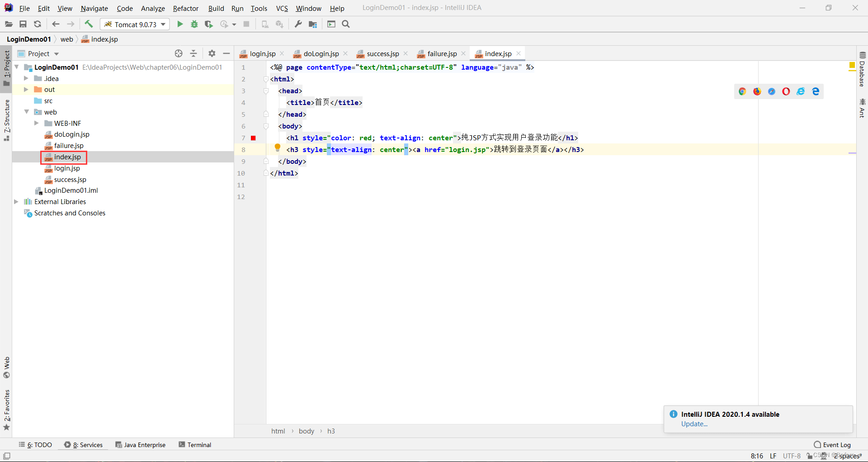Expand the .idea folder

click(26, 78)
